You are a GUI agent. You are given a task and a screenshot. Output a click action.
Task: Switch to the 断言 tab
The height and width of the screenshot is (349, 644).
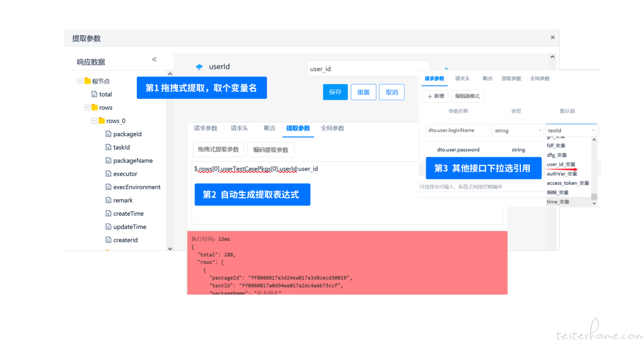pos(270,128)
